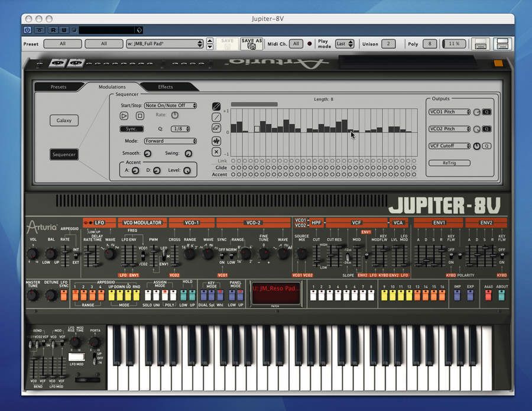The height and width of the screenshot is (411, 532).
Task: Click the MASTER TUNE knob
Action: pos(33,296)
